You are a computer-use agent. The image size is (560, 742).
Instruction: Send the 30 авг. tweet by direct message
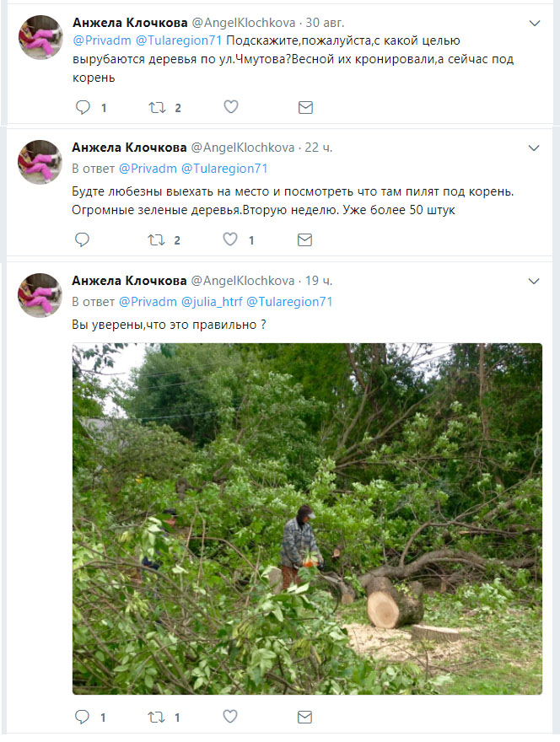click(x=305, y=107)
